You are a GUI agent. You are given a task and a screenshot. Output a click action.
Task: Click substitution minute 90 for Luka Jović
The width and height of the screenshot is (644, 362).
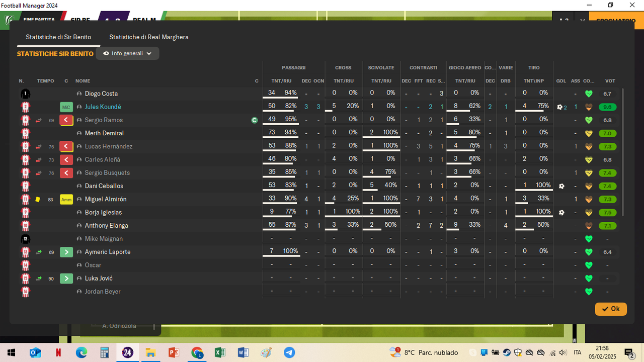51,279
